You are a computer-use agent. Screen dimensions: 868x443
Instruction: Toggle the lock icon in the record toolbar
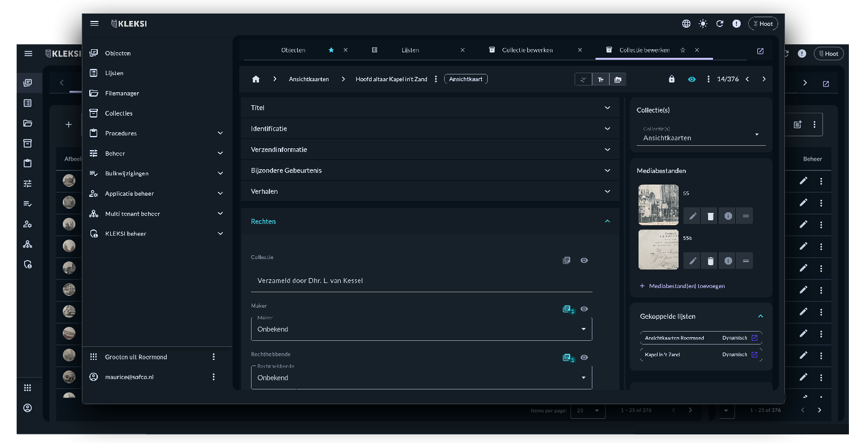click(672, 79)
